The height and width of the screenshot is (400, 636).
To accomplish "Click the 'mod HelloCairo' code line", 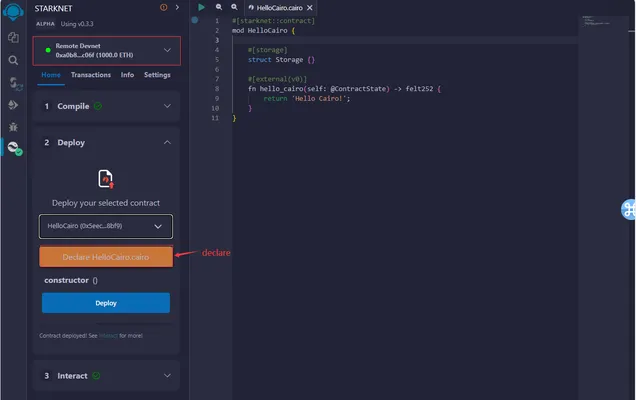I will coord(264,30).
